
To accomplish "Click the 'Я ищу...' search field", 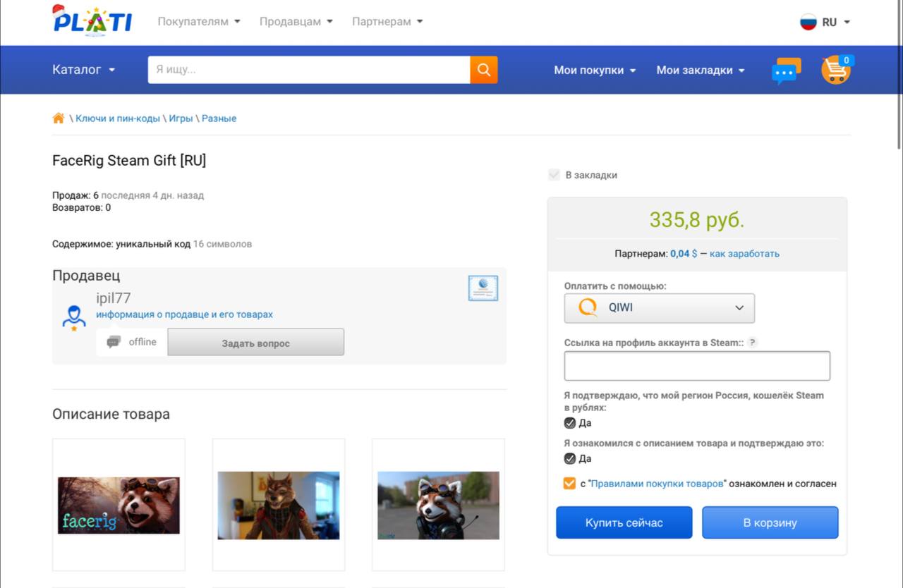I will point(309,70).
